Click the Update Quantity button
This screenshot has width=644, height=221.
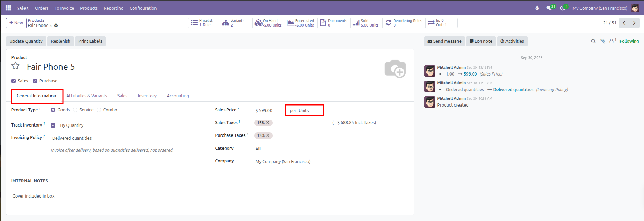pos(26,41)
